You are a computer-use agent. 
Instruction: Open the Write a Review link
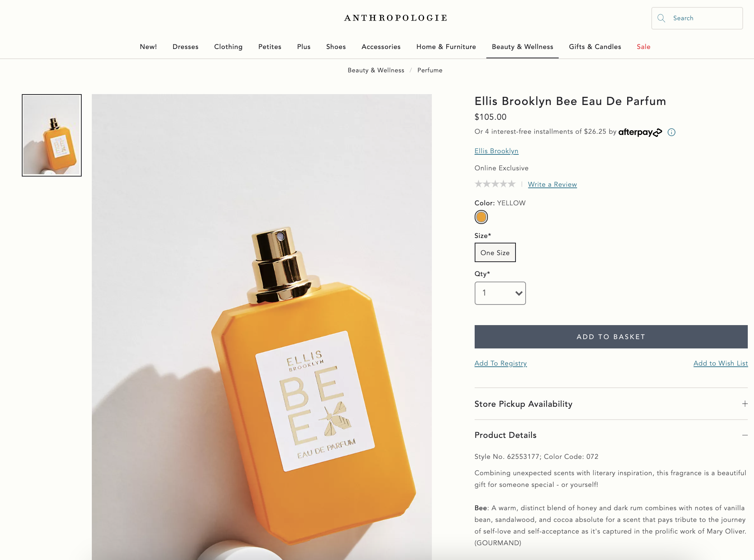[x=552, y=184]
